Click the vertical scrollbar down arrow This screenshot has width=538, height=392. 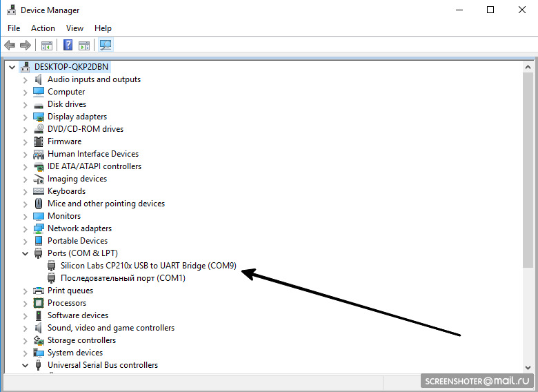[528, 366]
